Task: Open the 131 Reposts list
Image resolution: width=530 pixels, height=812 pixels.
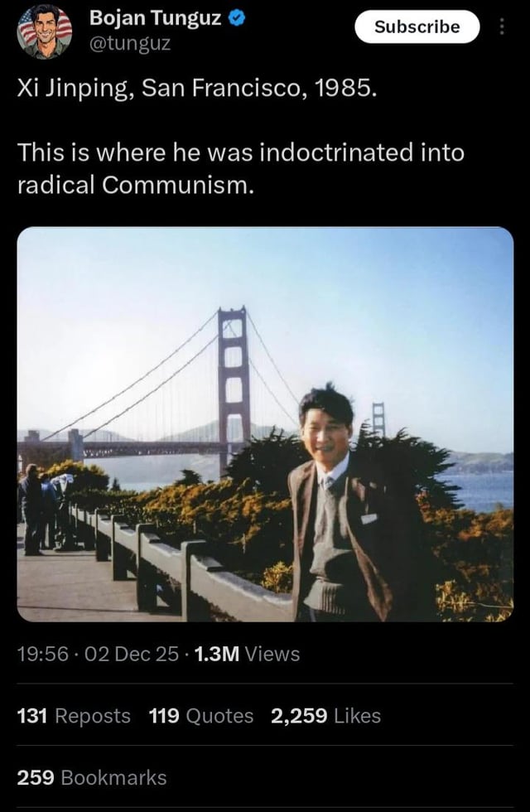Action: pos(74,716)
